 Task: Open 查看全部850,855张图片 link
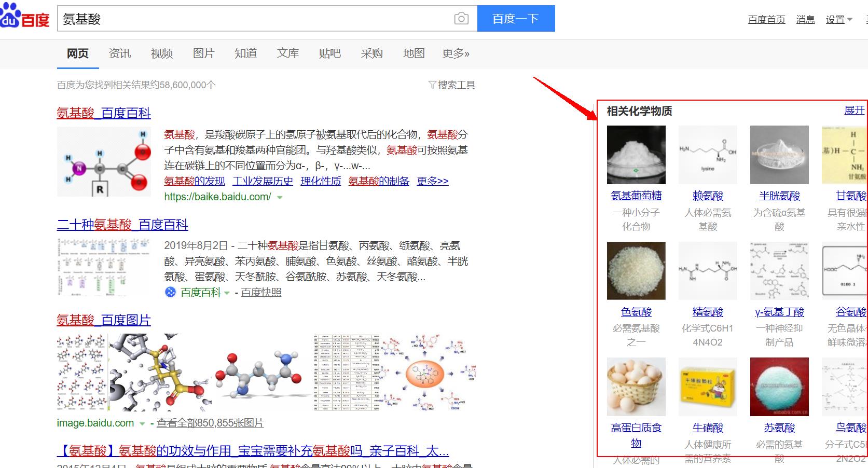point(210,423)
